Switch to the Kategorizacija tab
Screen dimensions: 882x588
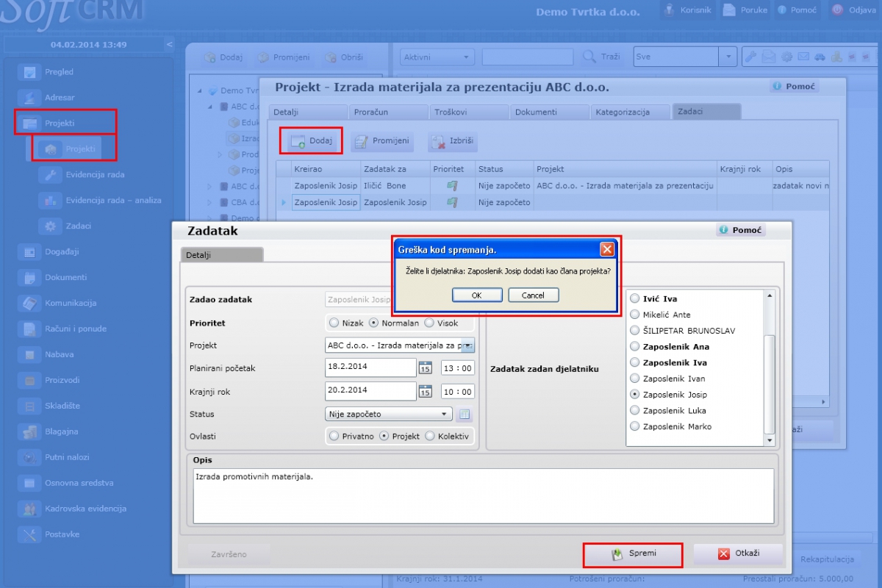coord(631,112)
